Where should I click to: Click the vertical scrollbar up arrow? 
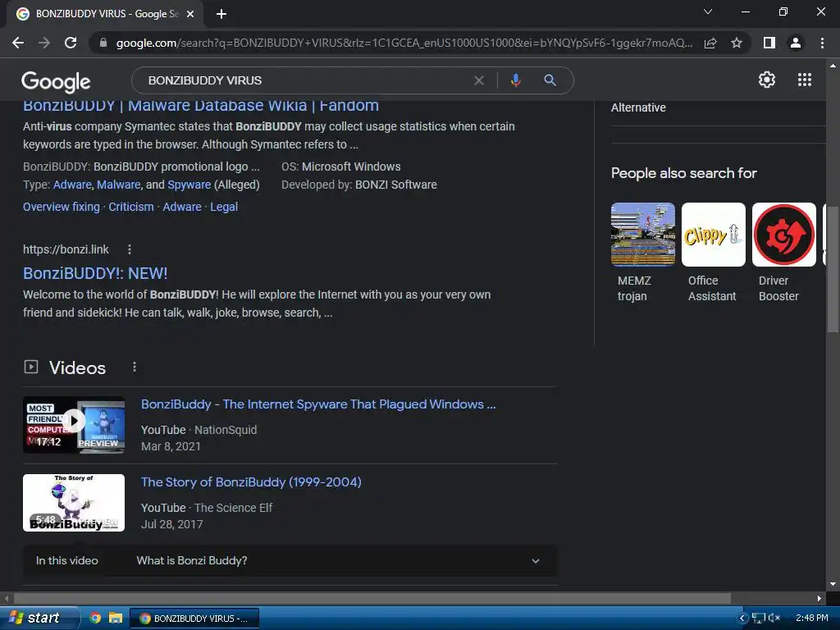click(x=833, y=66)
